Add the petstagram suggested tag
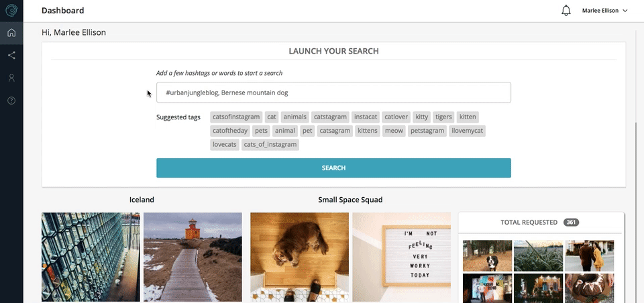This screenshot has height=303, width=644. click(427, 131)
